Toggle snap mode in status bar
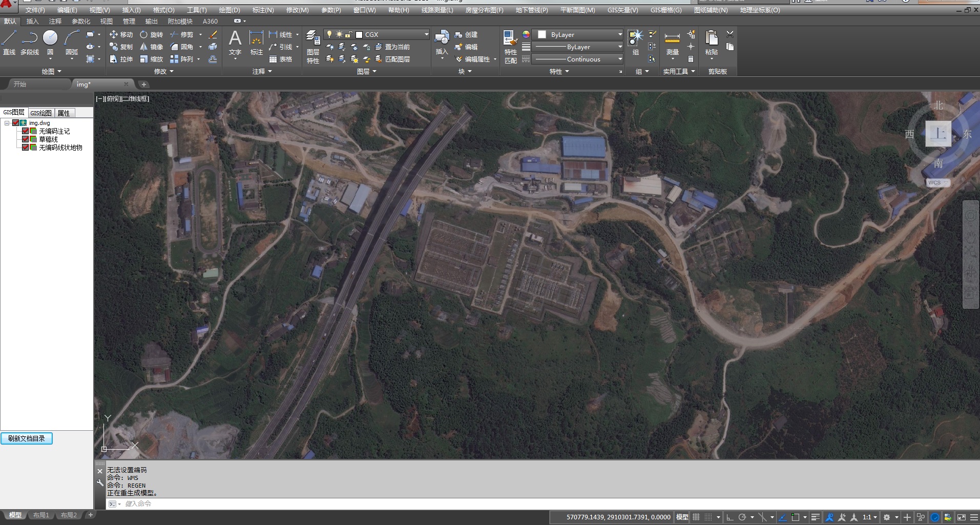The width and height of the screenshot is (980, 525). coord(708,517)
